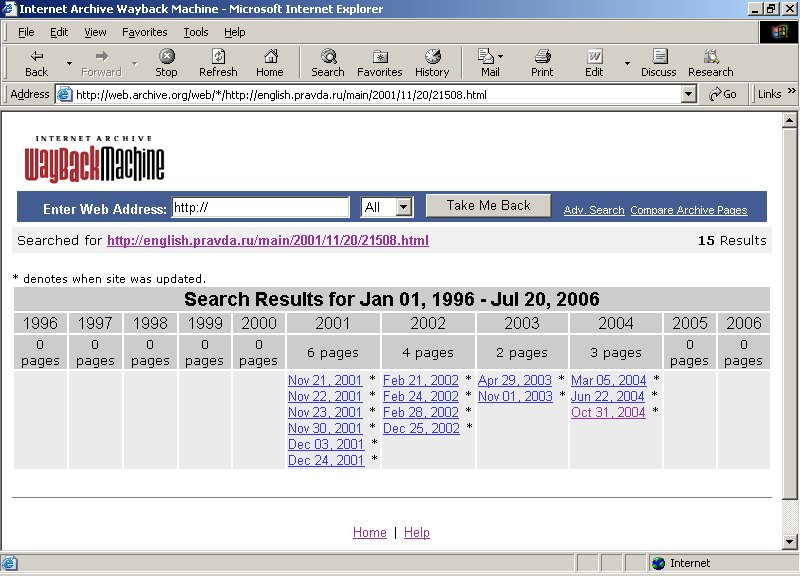This screenshot has height=576, width=800.
Task: Click the Enter Web Address input field
Action: click(x=261, y=207)
